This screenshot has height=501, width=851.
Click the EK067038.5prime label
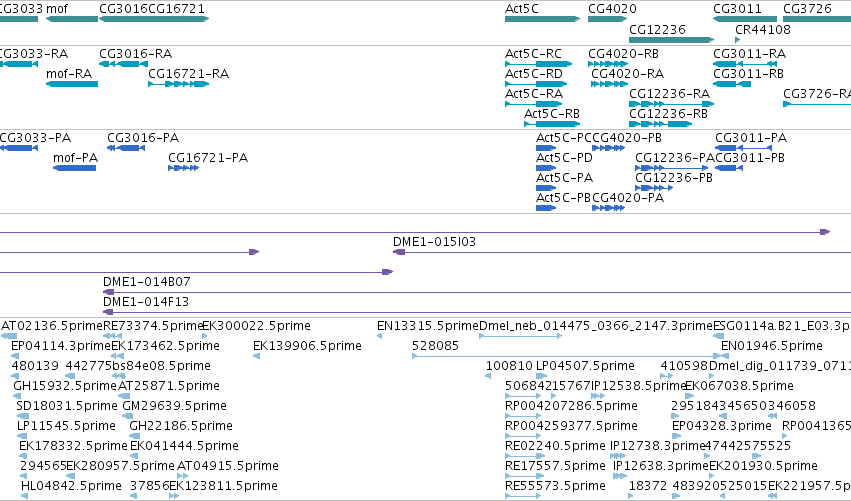[x=739, y=385]
